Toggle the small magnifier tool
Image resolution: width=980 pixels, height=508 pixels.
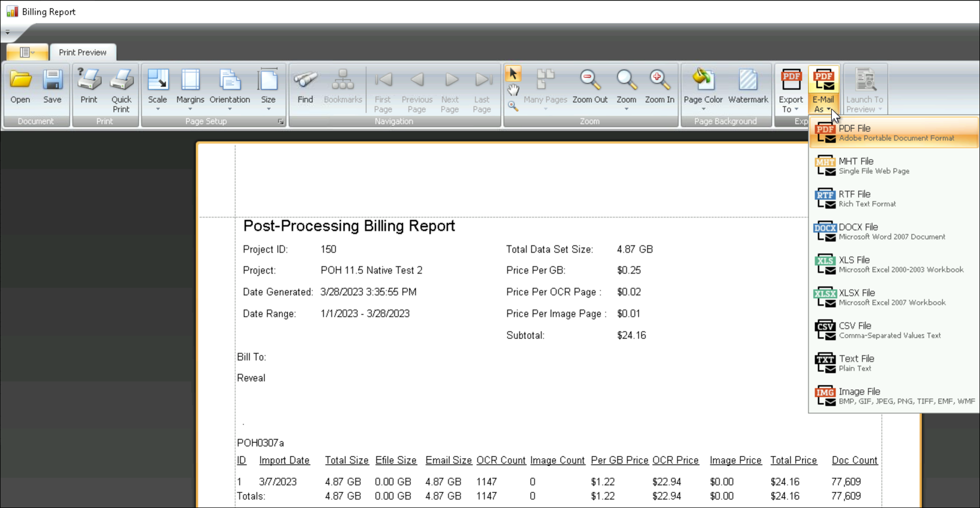[513, 106]
